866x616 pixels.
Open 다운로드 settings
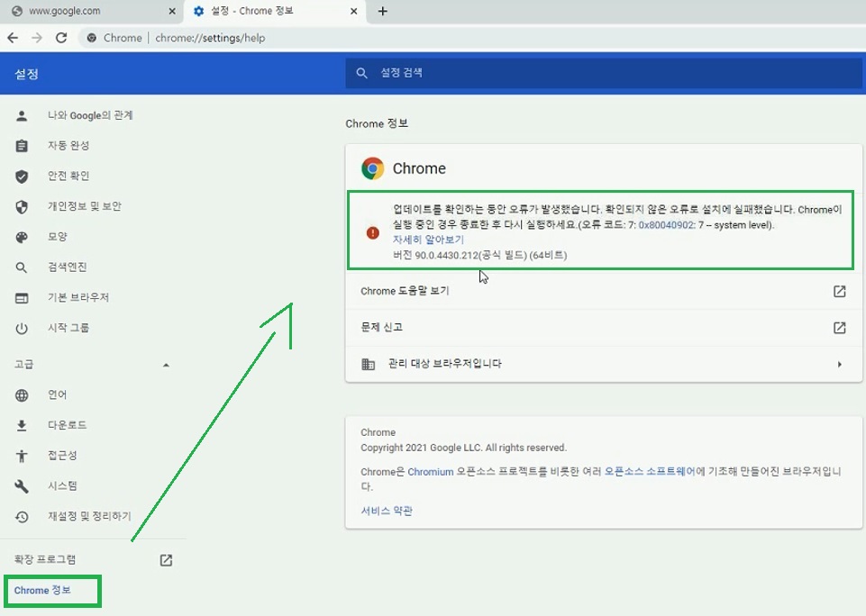(x=68, y=425)
